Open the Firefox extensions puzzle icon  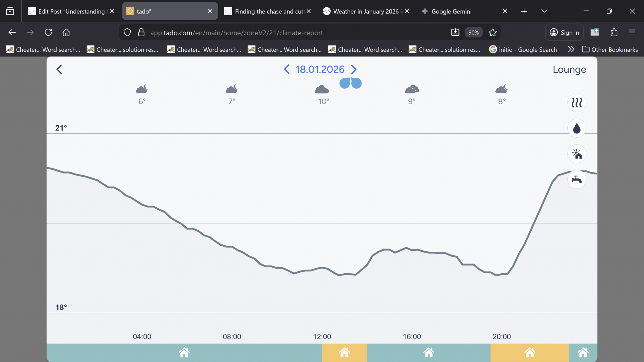614,32
